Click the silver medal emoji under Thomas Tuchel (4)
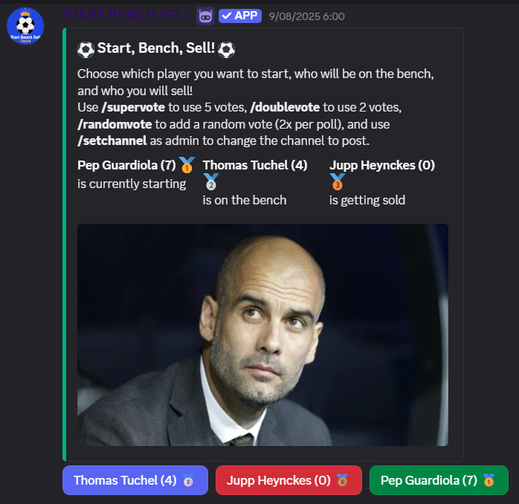 pyautogui.click(x=211, y=182)
